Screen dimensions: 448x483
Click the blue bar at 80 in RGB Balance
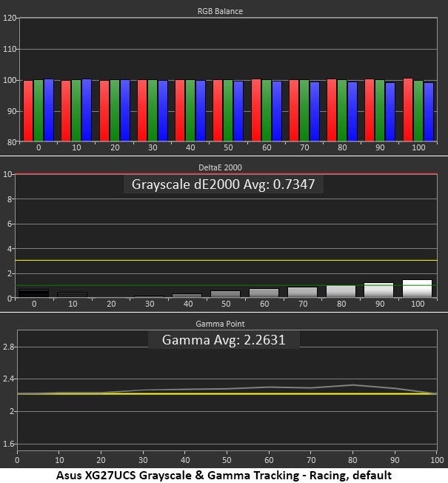point(352,112)
